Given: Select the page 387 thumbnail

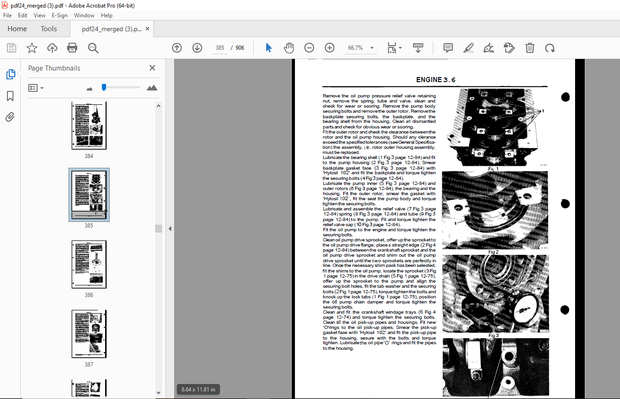Looking at the screenshot, I should click(x=89, y=334).
